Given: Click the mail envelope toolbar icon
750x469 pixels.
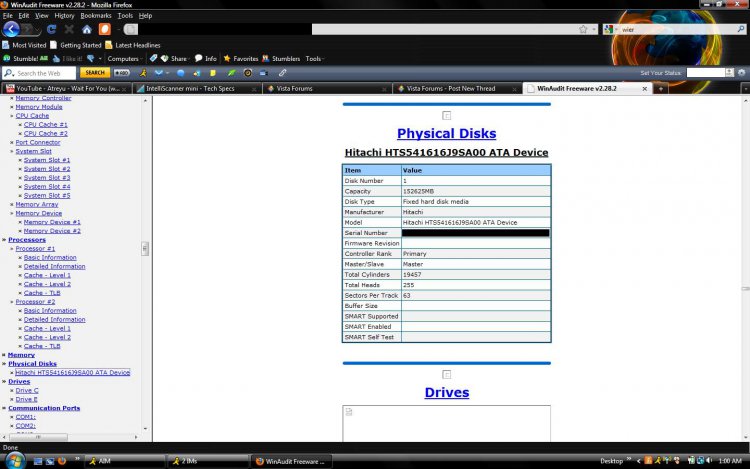Looking at the screenshot, I should (159, 73).
